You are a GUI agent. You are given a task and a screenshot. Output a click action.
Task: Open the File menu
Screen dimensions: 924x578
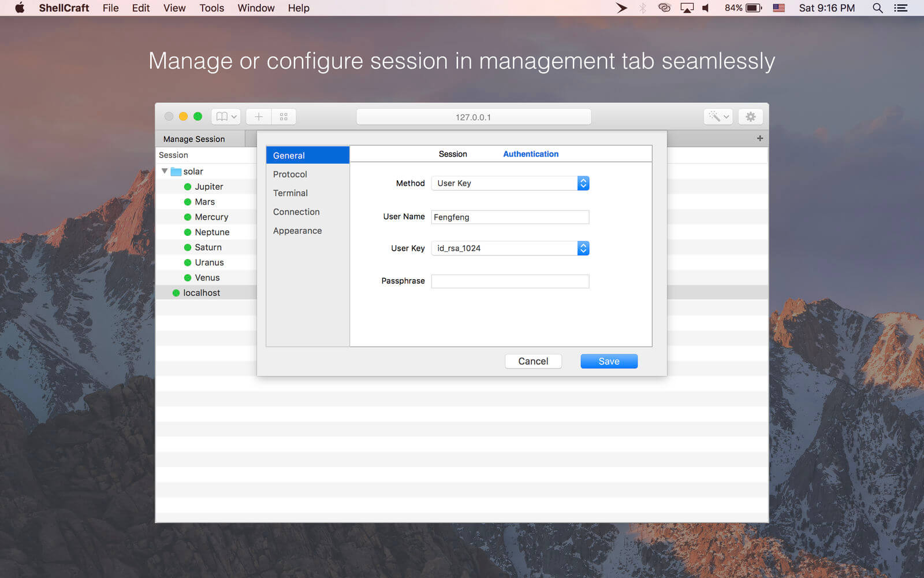coord(110,8)
